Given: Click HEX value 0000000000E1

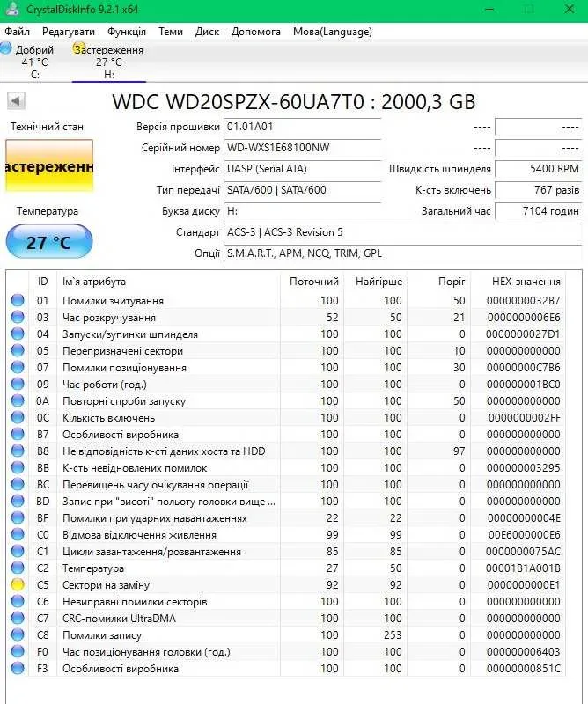Looking at the screenshot, I should [x=524, y=585].
